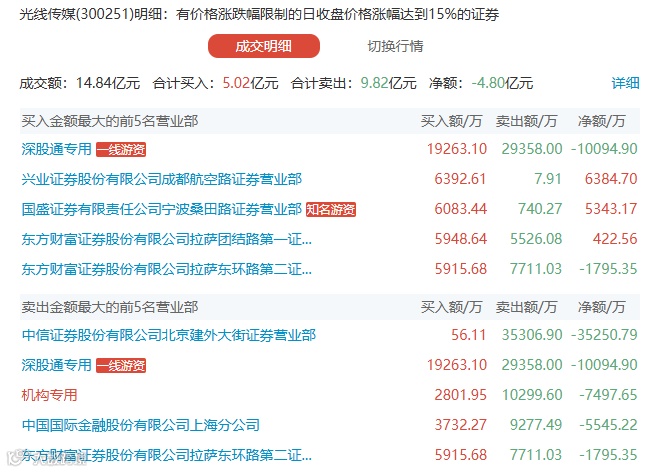Open the 详细 link

pos(625,83)
